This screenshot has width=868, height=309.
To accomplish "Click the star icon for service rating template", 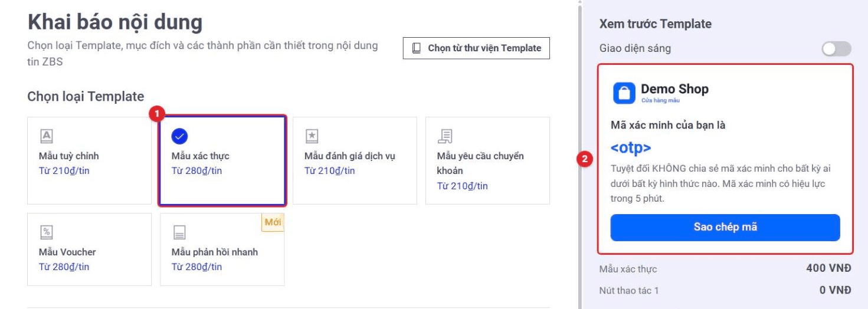I will pyautogui.click(x=312, y=136).
